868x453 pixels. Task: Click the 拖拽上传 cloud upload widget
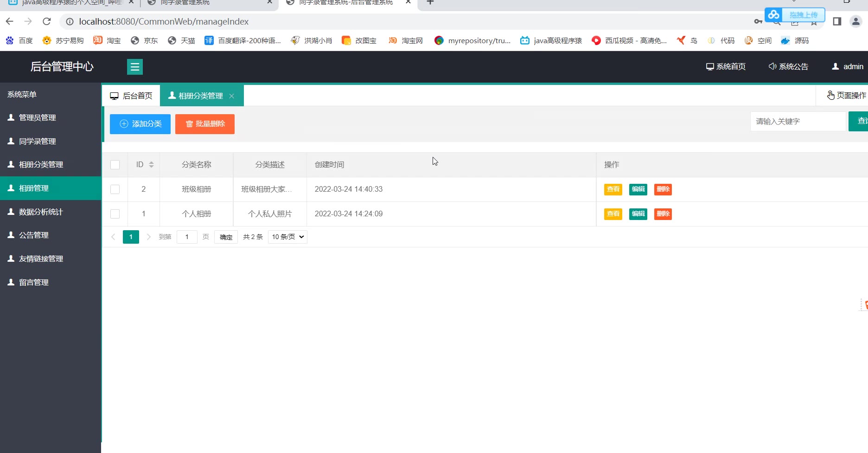coord(795,15)
